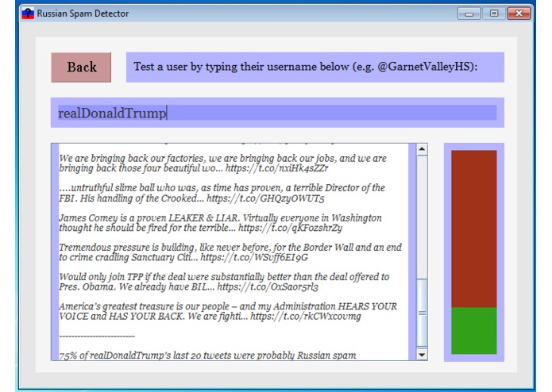Image resolution: width=552 pixels, height=392 pixels.
Task: Click the tweet beginning '....untruthful slime ball'
Action: pos(222,193)
